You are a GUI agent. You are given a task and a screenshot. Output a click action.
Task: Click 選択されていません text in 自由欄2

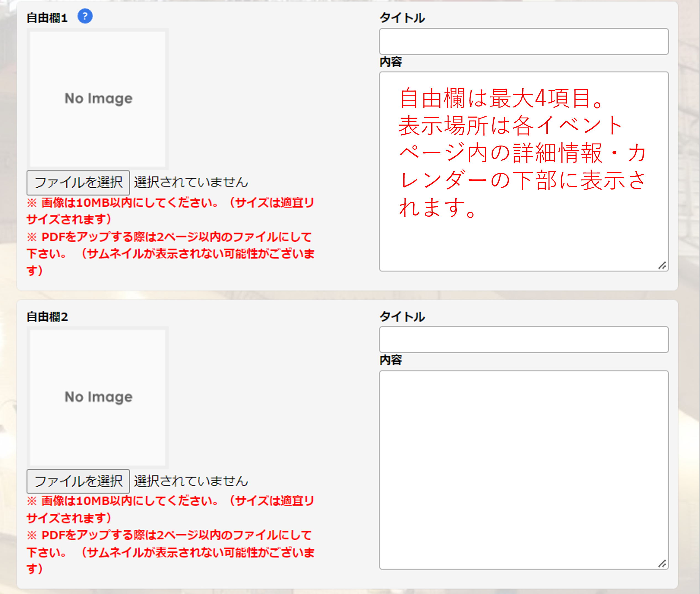(x=191, y=481)
